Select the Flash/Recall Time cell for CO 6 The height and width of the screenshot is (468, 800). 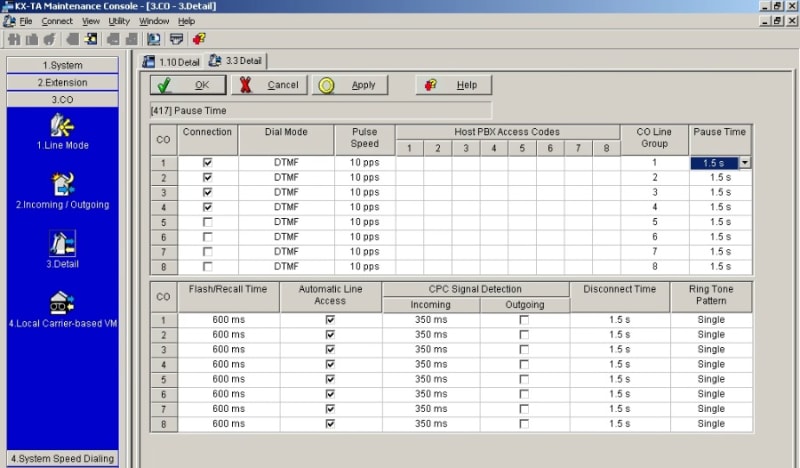coord(228,394)
